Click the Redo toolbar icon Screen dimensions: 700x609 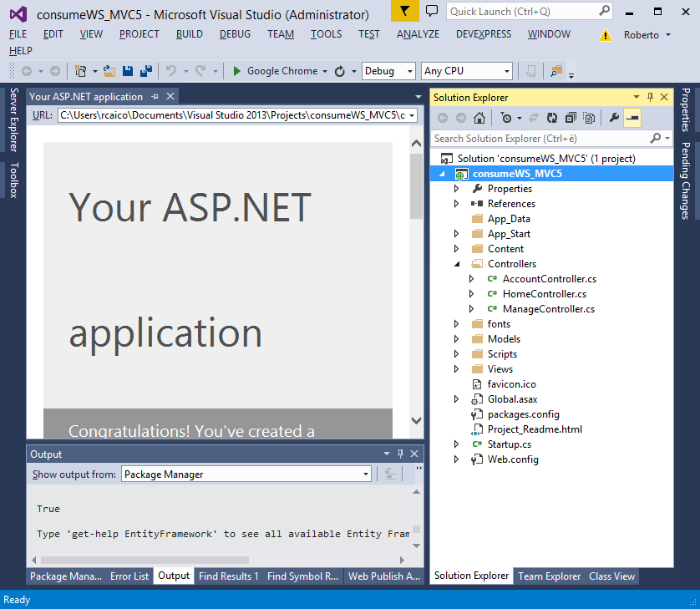click(x=200, y=71)
